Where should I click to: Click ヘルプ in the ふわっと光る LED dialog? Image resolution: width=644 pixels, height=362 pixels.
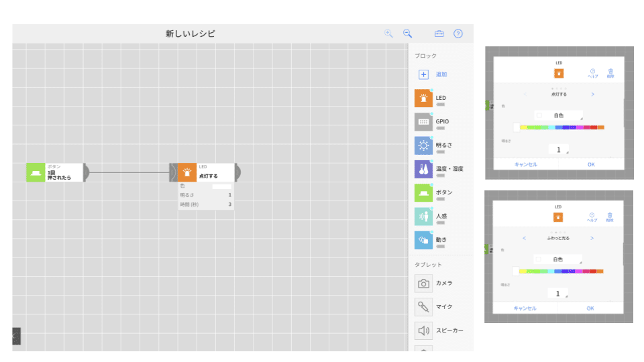point(592,217)
